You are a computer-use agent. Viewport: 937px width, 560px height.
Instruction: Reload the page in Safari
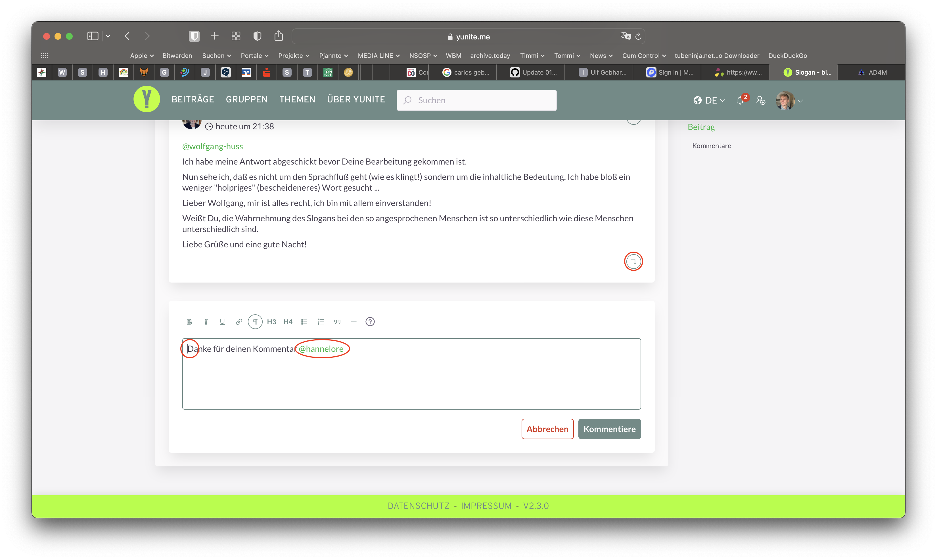(638, 36)
